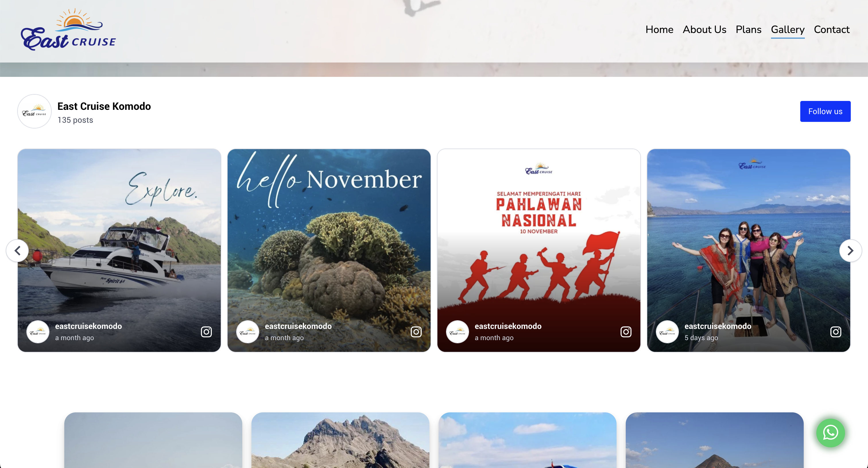
Task: Click the avatar on the hello November post
Action: pos(248,331)
